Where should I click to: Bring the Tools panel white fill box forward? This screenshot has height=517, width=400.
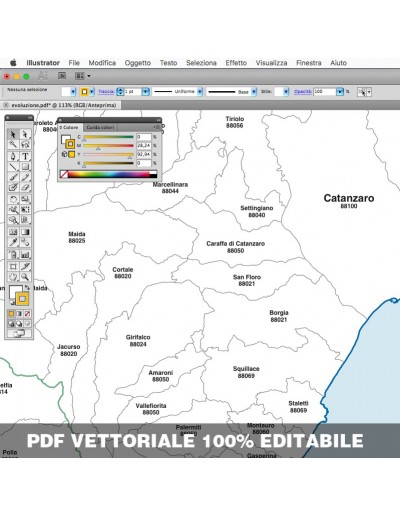pyautogui.click(x=13, y=290)
